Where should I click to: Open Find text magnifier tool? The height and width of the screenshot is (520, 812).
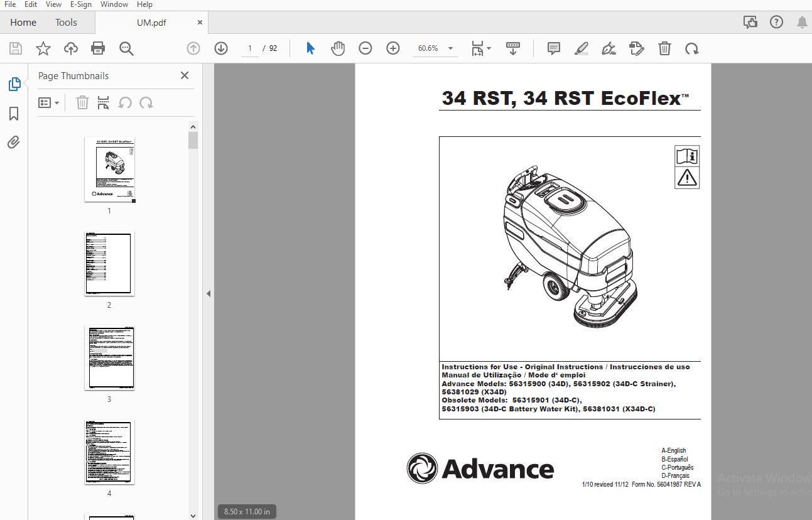pos(127,48)
